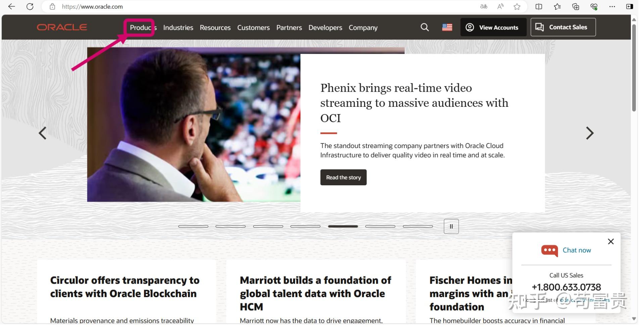
Task: Pause the carousel autoplay
Action: (x=451, y=226)
